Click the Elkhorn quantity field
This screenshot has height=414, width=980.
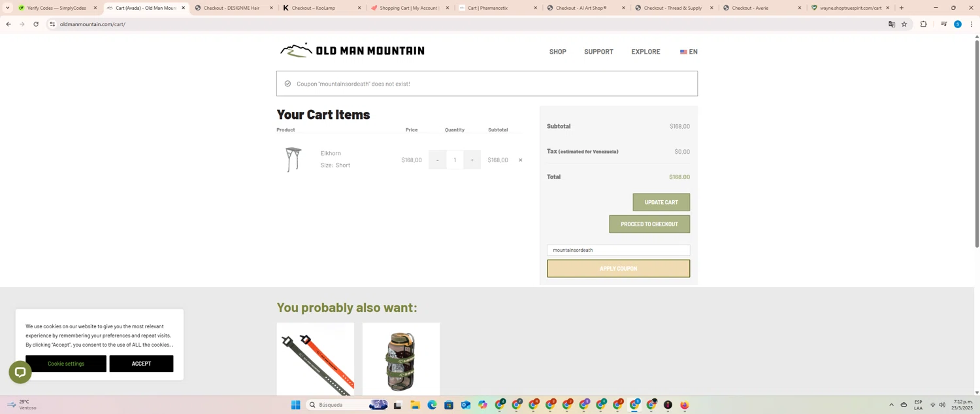click(455, 160)
